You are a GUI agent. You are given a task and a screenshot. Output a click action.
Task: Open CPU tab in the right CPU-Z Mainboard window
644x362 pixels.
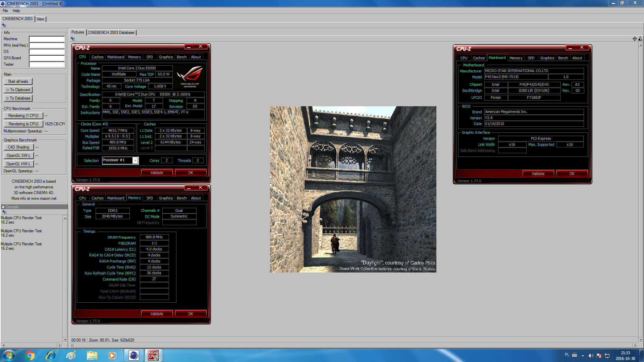[464, 58]
